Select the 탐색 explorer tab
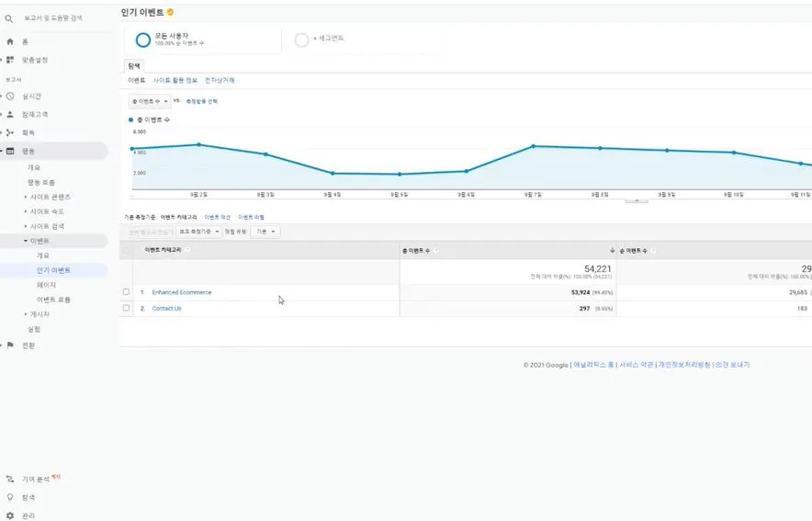 (134, 66)
